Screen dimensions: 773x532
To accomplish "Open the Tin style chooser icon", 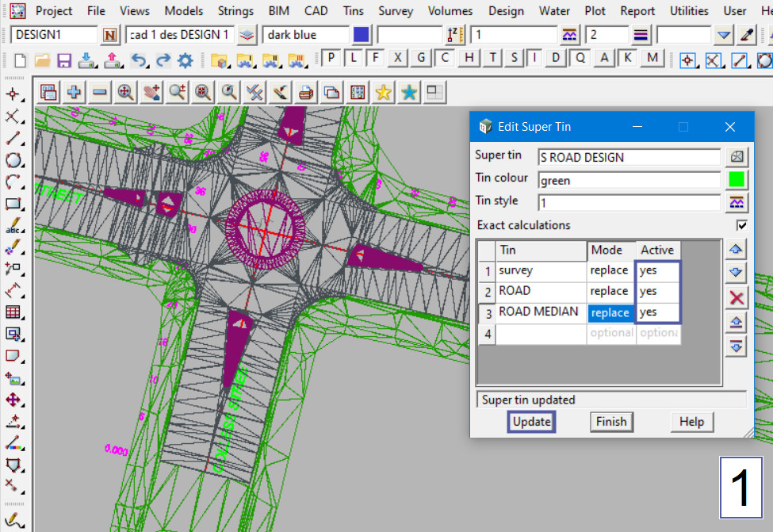I will (737, 202).
